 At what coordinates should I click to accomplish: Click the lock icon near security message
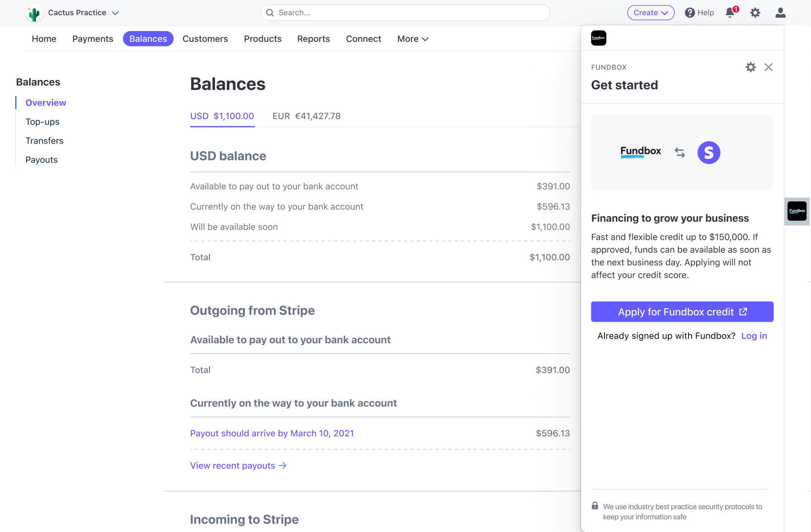(595, 505)
